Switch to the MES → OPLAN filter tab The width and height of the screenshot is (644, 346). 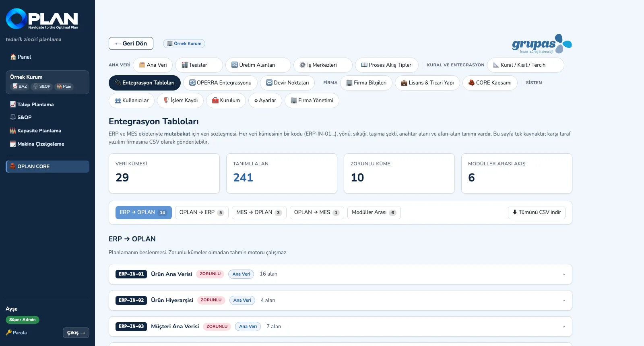(x=259, y=212)
